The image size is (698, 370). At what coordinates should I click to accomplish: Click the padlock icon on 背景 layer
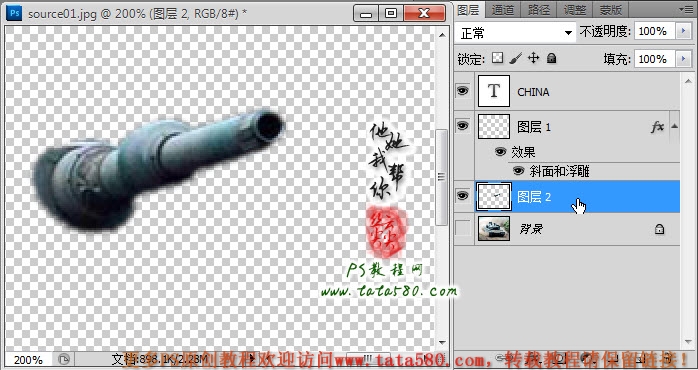[659, 229]
